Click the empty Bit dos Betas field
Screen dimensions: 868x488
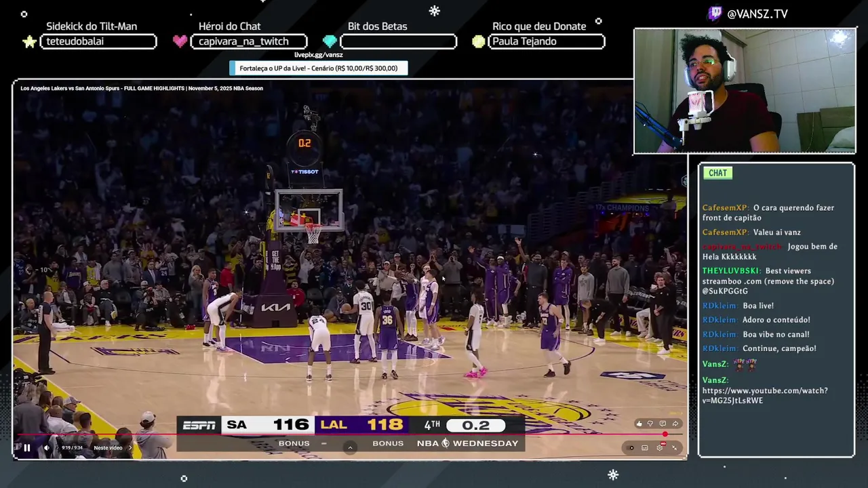coord(399,41)
